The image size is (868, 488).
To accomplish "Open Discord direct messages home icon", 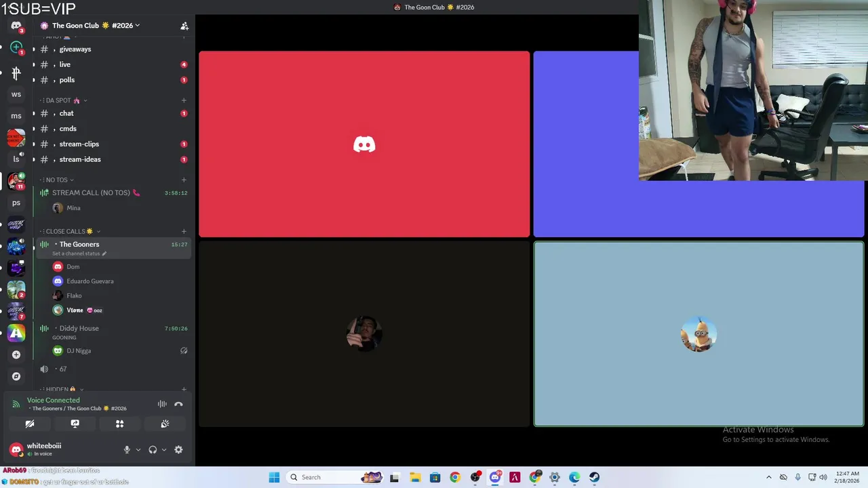I will pyautogui.click(x=16, y=26).
